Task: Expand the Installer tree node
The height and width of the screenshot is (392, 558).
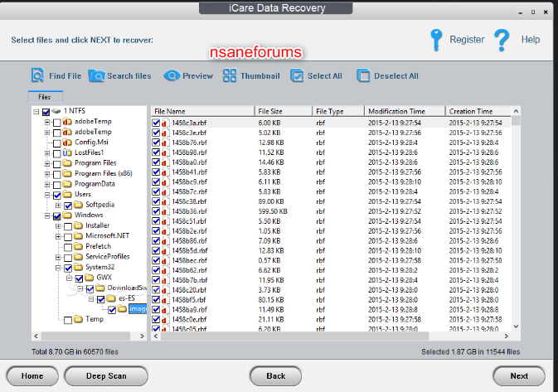Action: 58,226
